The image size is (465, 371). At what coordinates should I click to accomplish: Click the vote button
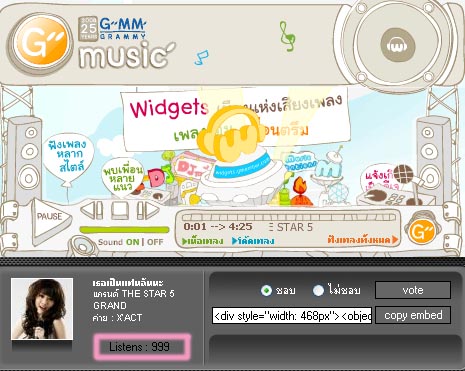tap(413, 290)
